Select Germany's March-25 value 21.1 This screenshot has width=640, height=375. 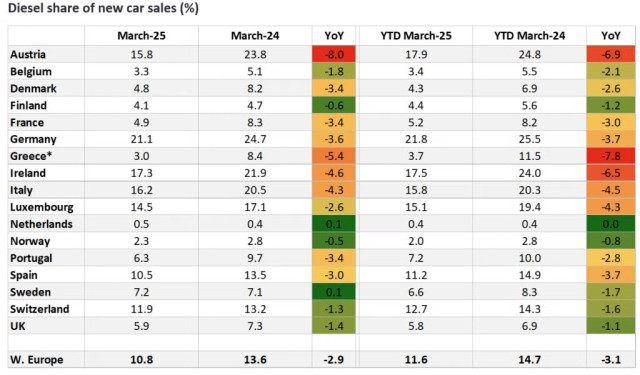point(141,139)
